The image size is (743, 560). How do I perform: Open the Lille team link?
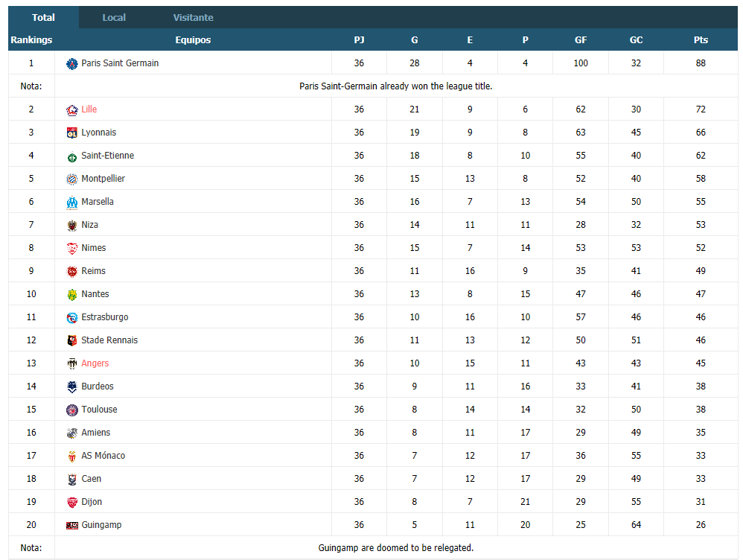pos(89,109)
